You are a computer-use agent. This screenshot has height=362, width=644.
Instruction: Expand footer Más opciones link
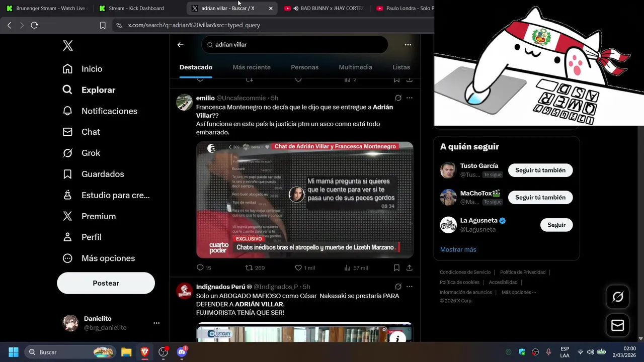[x=519, y=293]
